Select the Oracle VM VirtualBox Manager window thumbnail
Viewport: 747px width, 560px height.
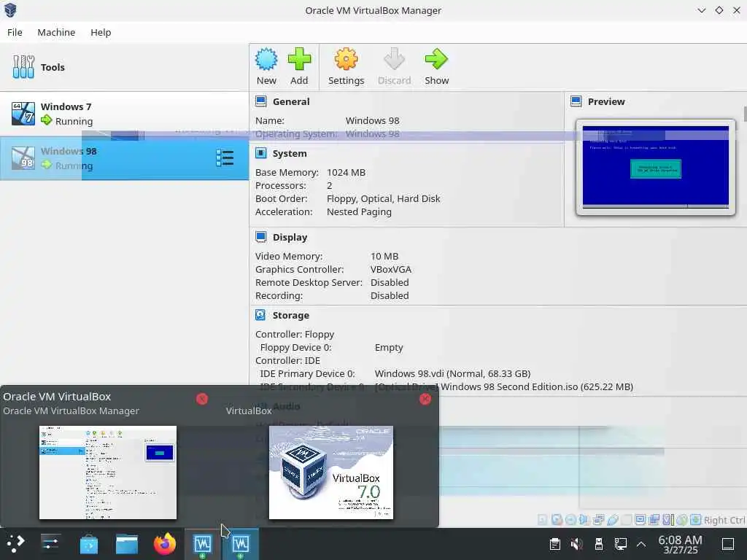[108, 472]
